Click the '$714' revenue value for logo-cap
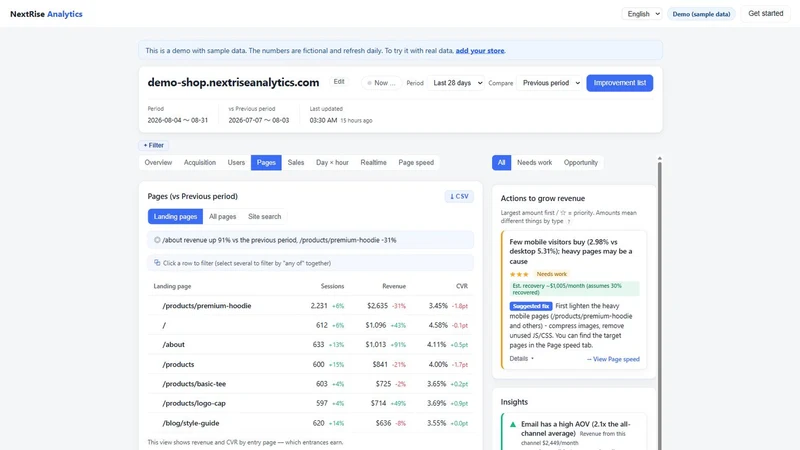Viewport: 800px width, 450px height. [x=379, y=403]
